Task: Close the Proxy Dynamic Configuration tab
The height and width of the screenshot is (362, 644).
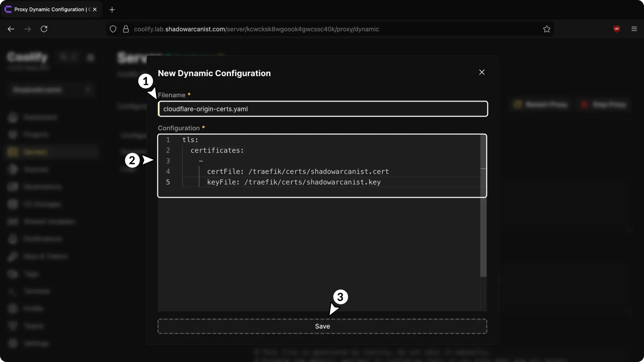Action: pos(95,10)
